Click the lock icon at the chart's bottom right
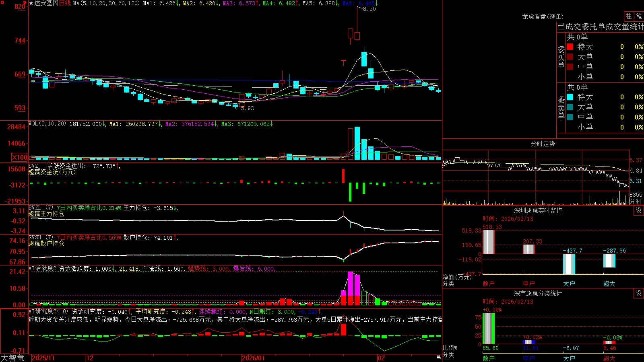Image resolution: width=644 pixels, height=362 pixels. click(438, 357)
